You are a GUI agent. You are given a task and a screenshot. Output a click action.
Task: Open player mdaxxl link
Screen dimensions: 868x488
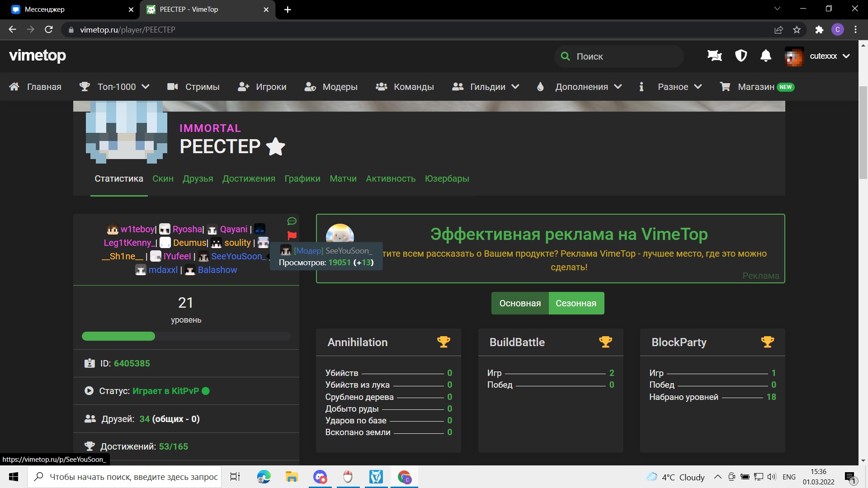click(x=163, y=270)
